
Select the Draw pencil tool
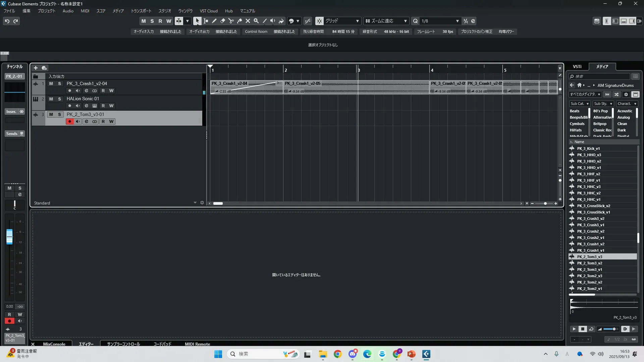point(214,21)
